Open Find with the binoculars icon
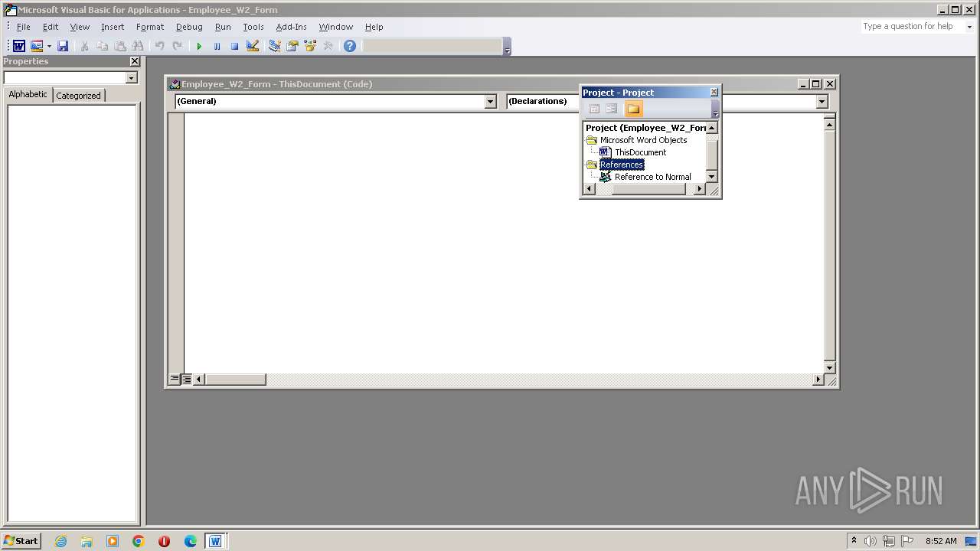980x551 pixels. [x=137, y=46]
